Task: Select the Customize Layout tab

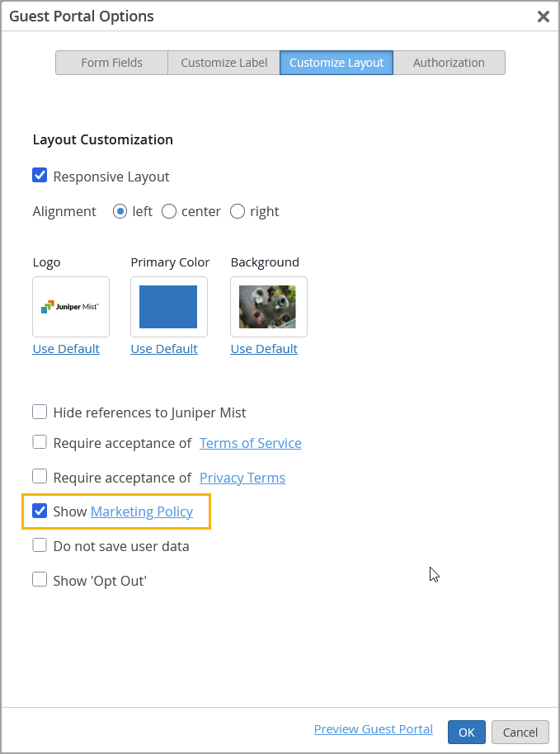Action: pos(336,63)
